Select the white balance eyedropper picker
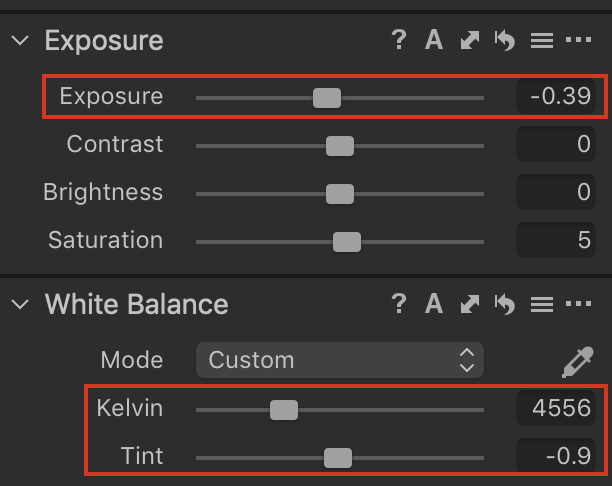 pos(578,362)
